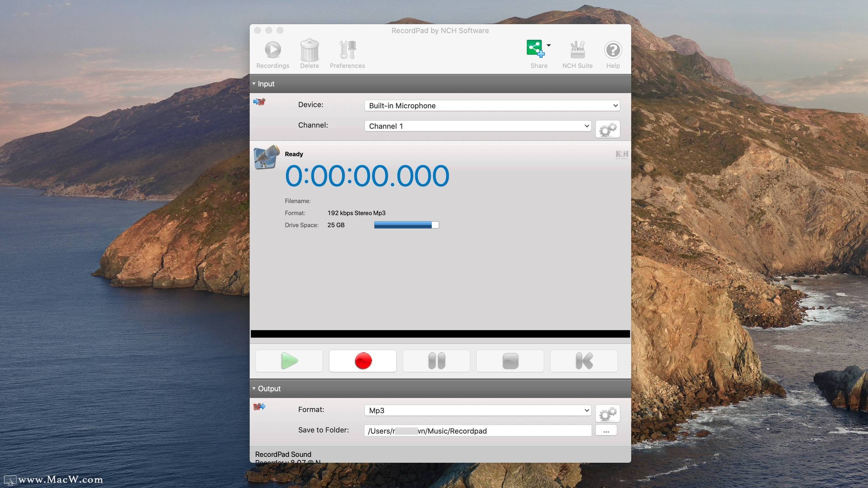Open input channel settings gear button
The image size is (868, 488).
pyautogui.click(x=607, y=129)
